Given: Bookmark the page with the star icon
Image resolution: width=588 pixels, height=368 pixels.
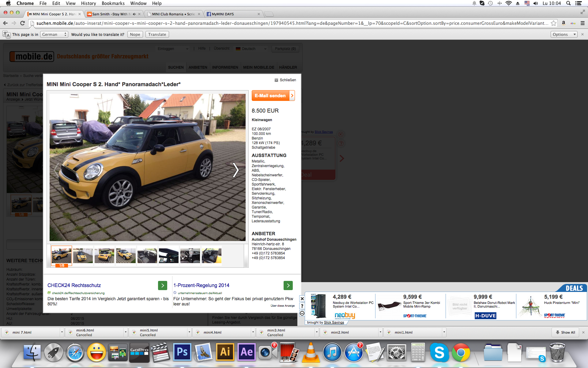Looking at the screenshot, I should (x=553, y=23).
